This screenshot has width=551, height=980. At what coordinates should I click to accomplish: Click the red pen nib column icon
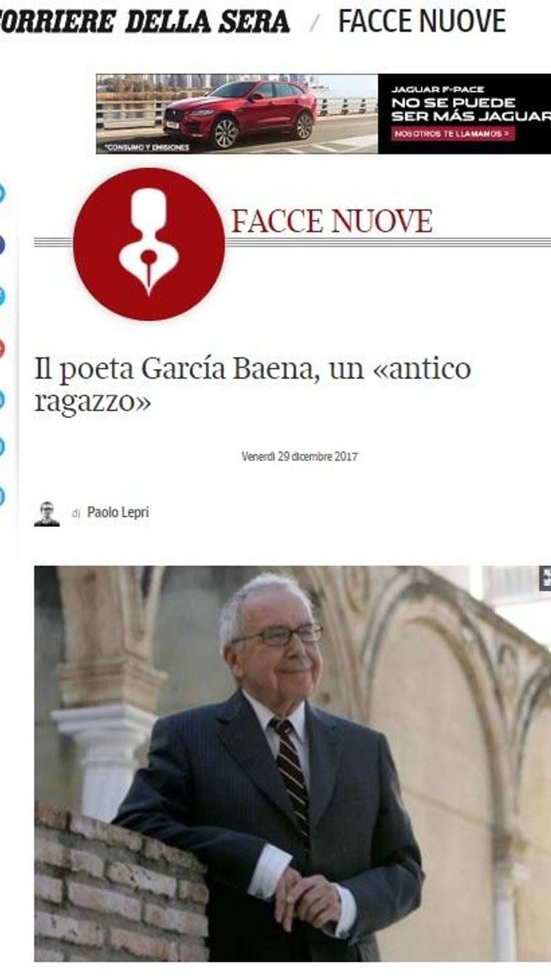(149, 244)
